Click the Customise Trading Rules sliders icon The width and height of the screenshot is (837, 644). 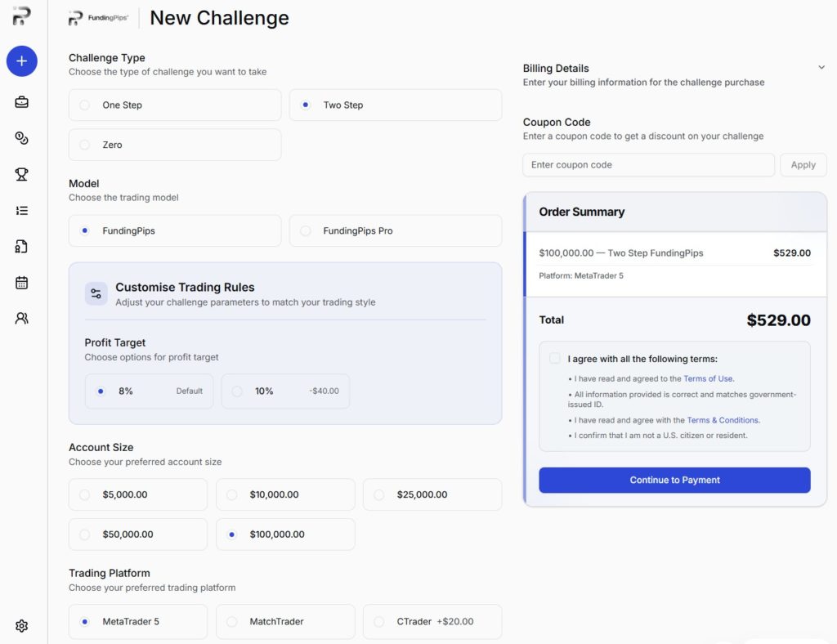(x=96, y=293)
